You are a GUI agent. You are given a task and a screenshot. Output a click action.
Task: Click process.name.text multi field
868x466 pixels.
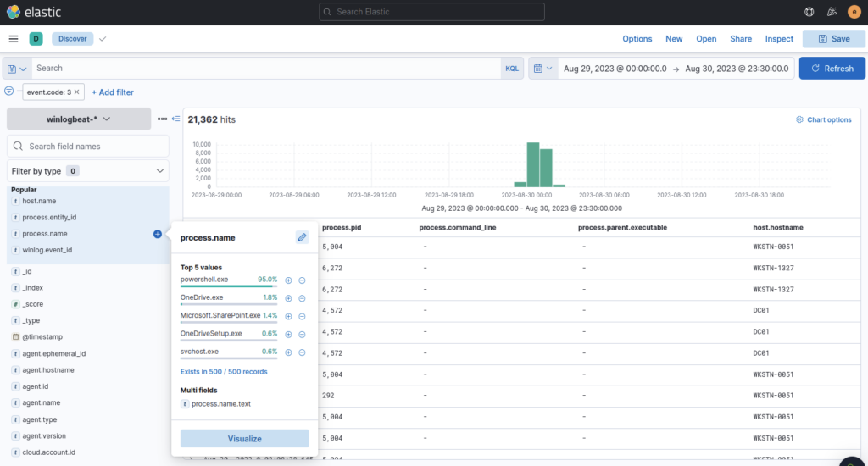click(221, 404)
